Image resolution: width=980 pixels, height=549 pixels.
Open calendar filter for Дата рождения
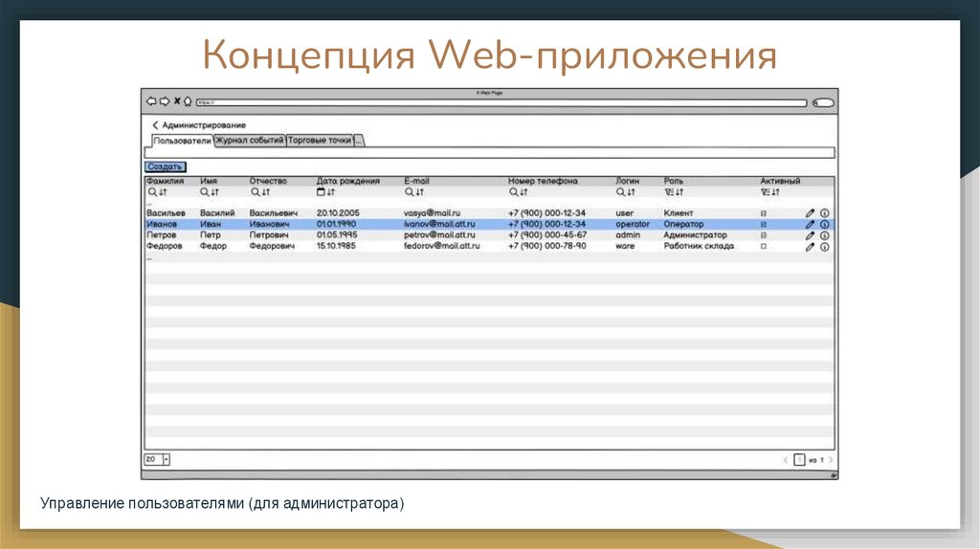tap(321, 192)
